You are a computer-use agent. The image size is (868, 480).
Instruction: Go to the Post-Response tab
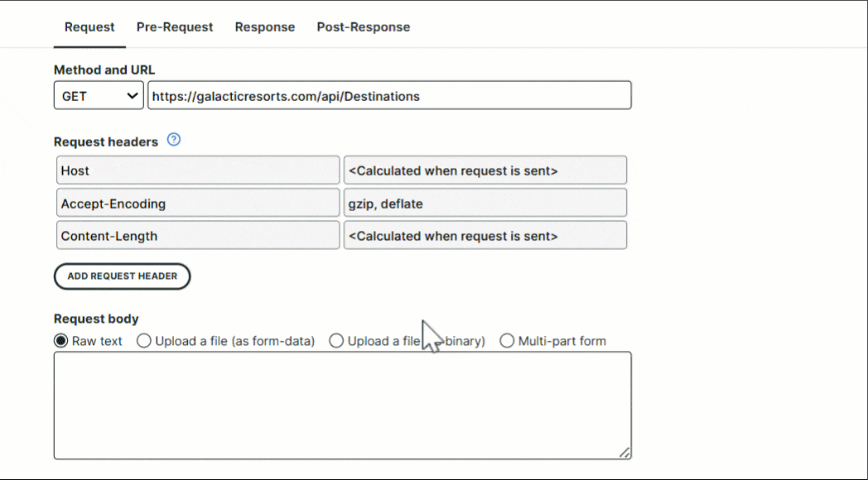coord(364,27)
